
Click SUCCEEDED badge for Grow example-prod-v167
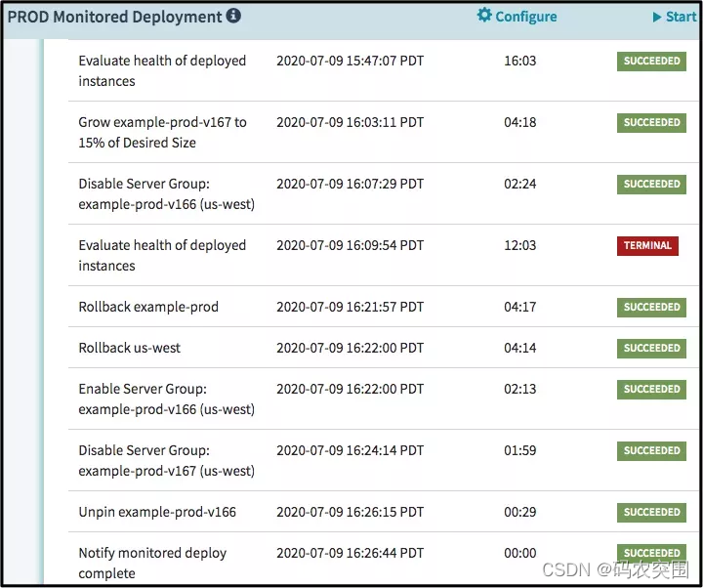pyautogui.click(x=651, y=122)
